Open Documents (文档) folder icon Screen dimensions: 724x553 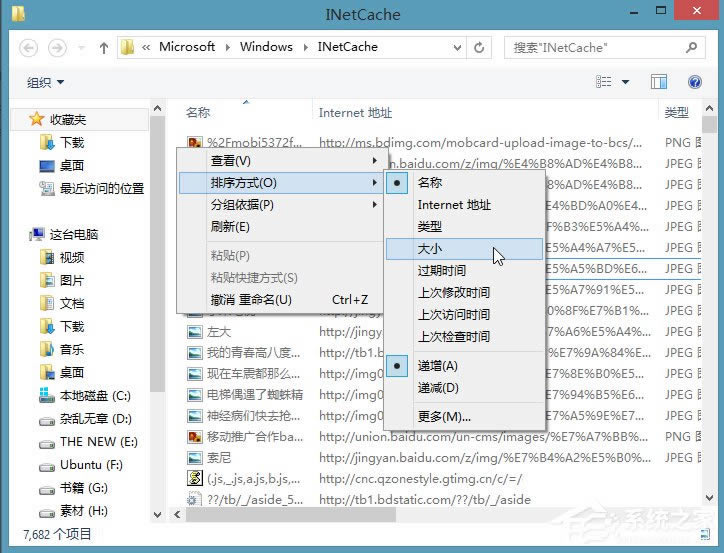click(47, 303)
